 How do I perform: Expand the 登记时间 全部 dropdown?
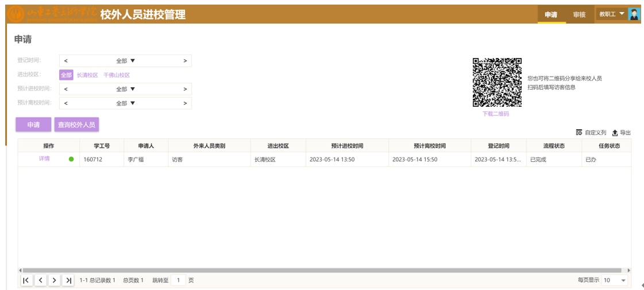coord(125,61)
